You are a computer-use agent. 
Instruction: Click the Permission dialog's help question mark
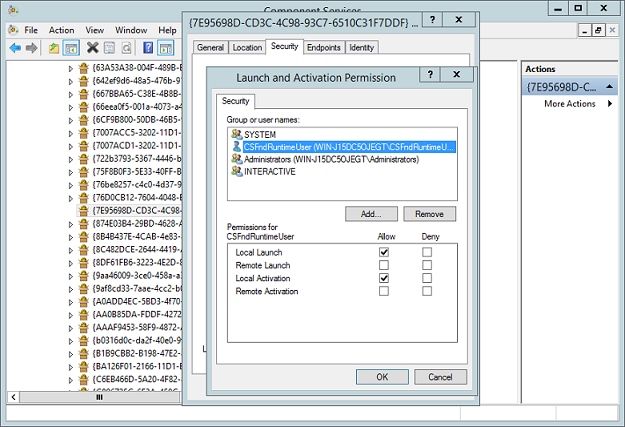pos(428,76)
